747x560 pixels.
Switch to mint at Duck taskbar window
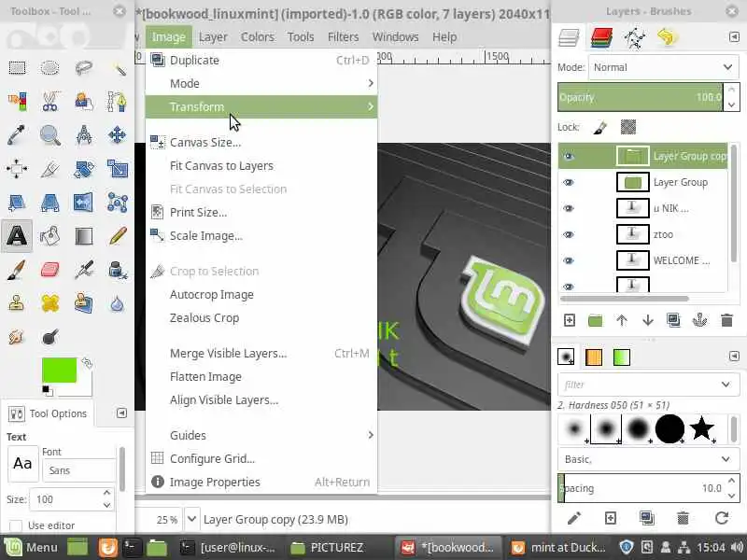[557, 548]
